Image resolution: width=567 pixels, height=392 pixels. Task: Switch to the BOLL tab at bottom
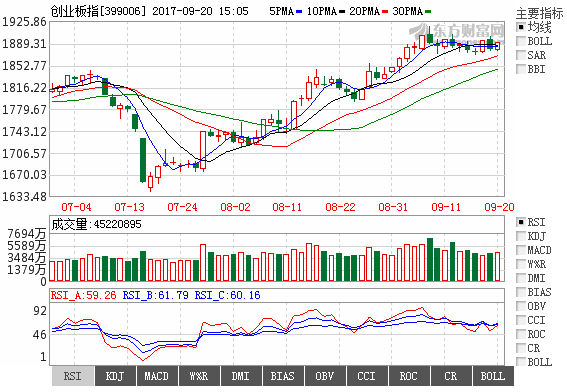pos(493,376)
